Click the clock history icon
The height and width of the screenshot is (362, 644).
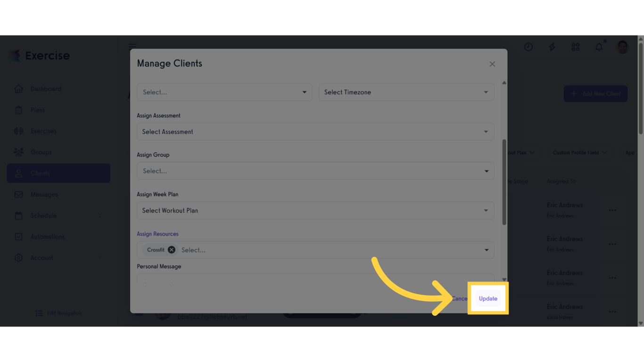(528, 47)
